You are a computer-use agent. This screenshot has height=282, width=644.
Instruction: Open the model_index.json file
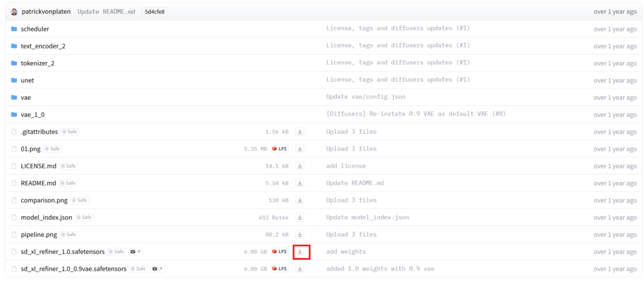coord(47,217)
